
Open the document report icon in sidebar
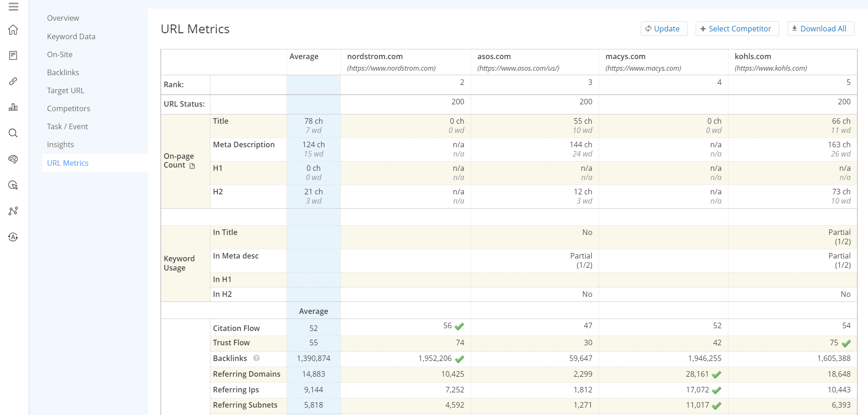pyautogui.click(x=13, y=55)
